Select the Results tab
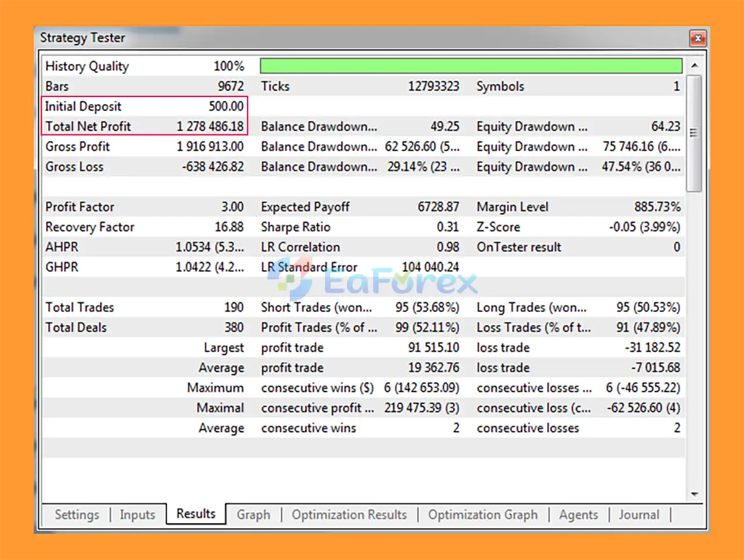The width and height of the screenshot is (744, 560). [x=196, y=514]
